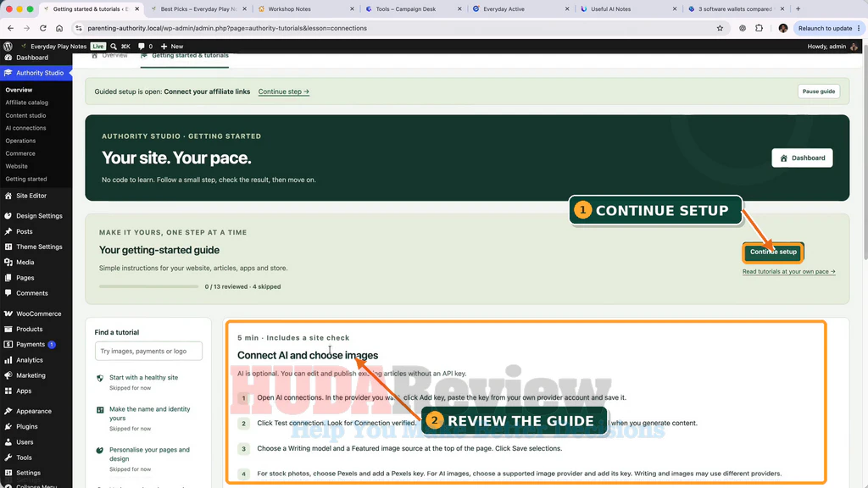Switch to the Useful AI Notes tab
Image resolution: width=868 pixels, height=488 pixels.
628,8
